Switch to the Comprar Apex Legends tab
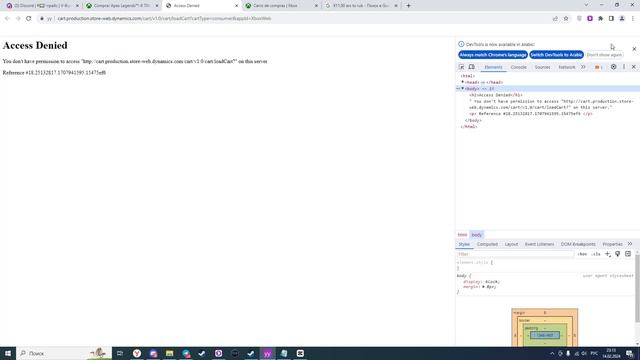The height and width of the screenshot is (360, 640). pyautogui.click(x=122, y=6)
